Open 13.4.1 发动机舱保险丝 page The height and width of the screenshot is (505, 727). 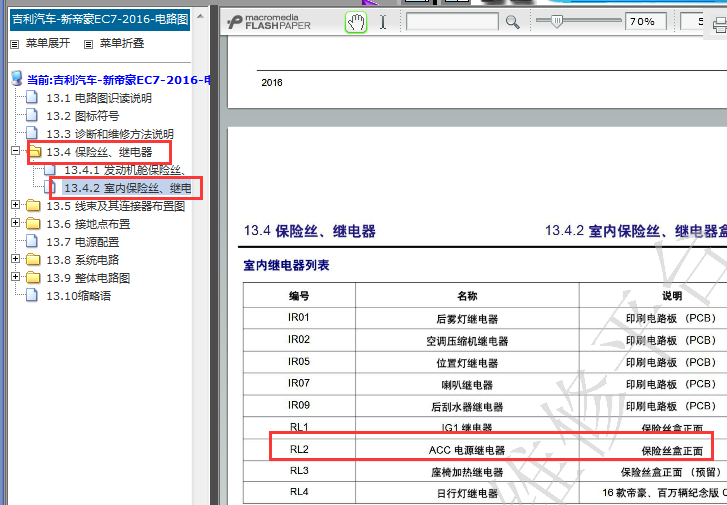pyautogui.click(x=125, y=170)
